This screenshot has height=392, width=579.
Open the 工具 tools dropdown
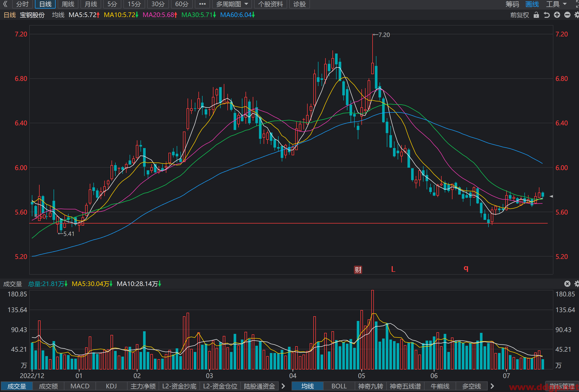[556, 4]
